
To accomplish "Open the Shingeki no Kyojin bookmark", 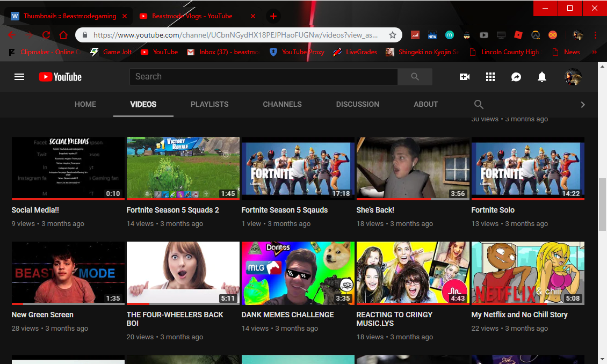I will click(423, 52).
